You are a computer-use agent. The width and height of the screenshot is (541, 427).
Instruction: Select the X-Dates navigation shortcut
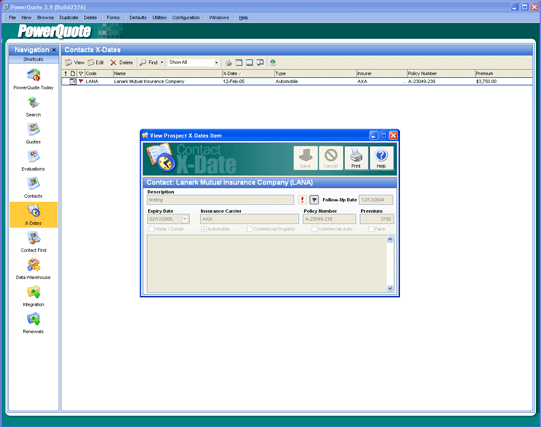click(33, 215)
